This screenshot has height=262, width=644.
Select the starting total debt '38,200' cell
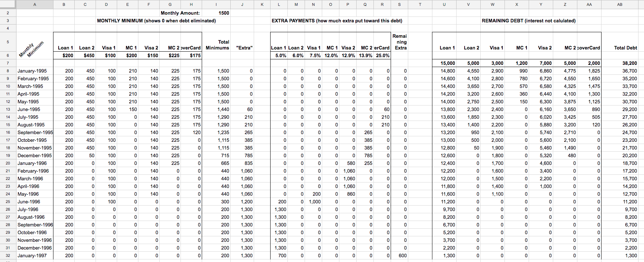click(x=620, y=63)
